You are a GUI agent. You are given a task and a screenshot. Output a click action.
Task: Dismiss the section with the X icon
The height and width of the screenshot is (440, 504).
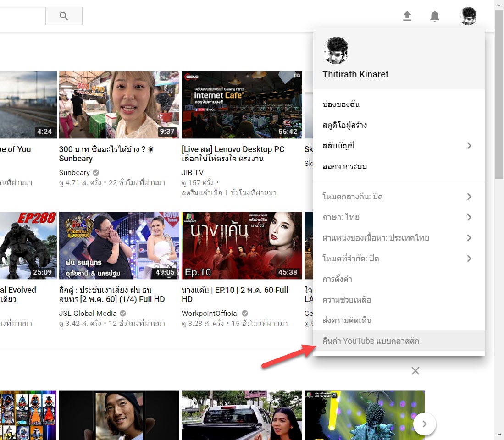415,371
